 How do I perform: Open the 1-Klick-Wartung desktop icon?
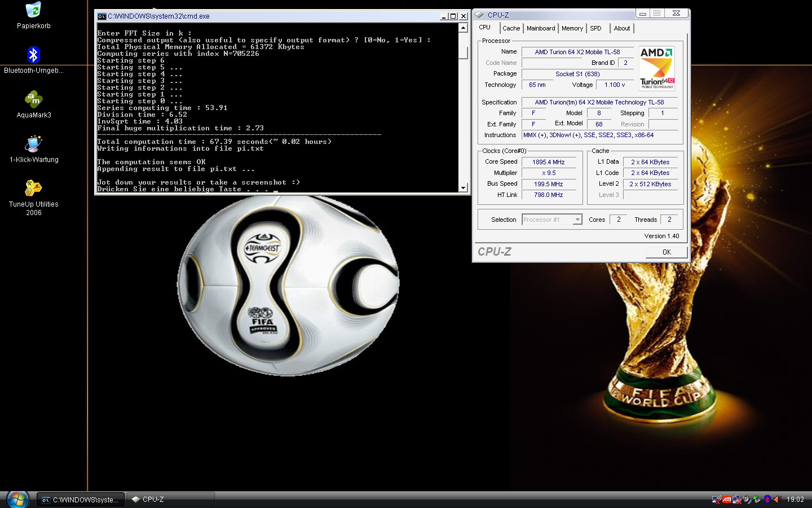click(x=33, y=149)
